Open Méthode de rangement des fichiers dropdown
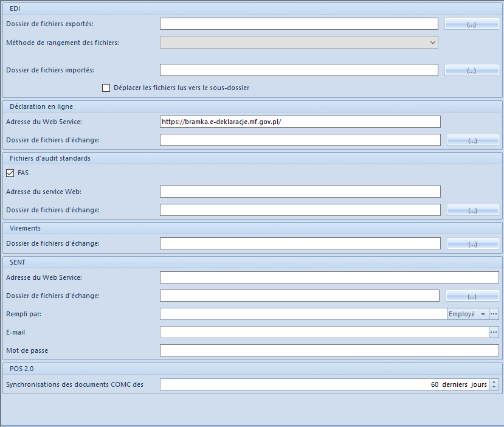Image resolution: width=504 pixels, height=427 pixels. 433,43
